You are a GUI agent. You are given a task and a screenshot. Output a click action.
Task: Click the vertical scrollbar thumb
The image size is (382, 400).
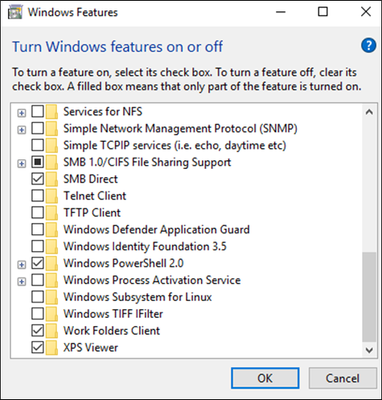pyautogui.click(x=369, y=297)
